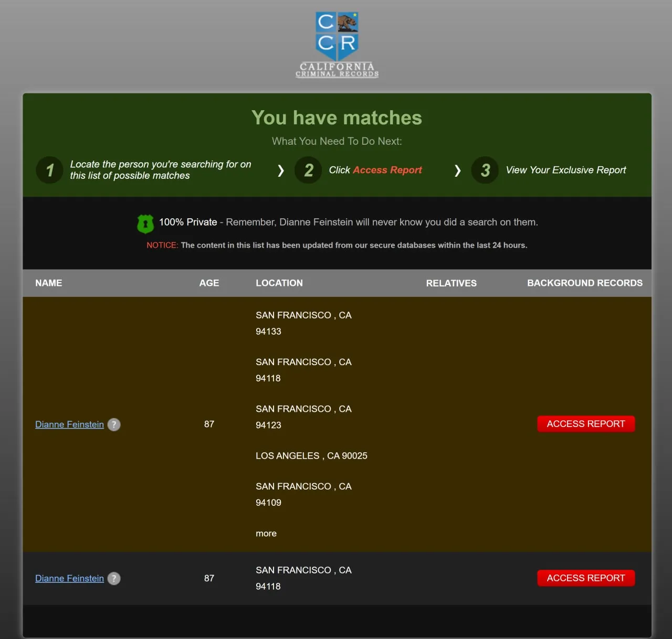This screenshot has height=639, width=672.
Task: Click chevron arrow after step 1
Action: click(x=281, y=171)
